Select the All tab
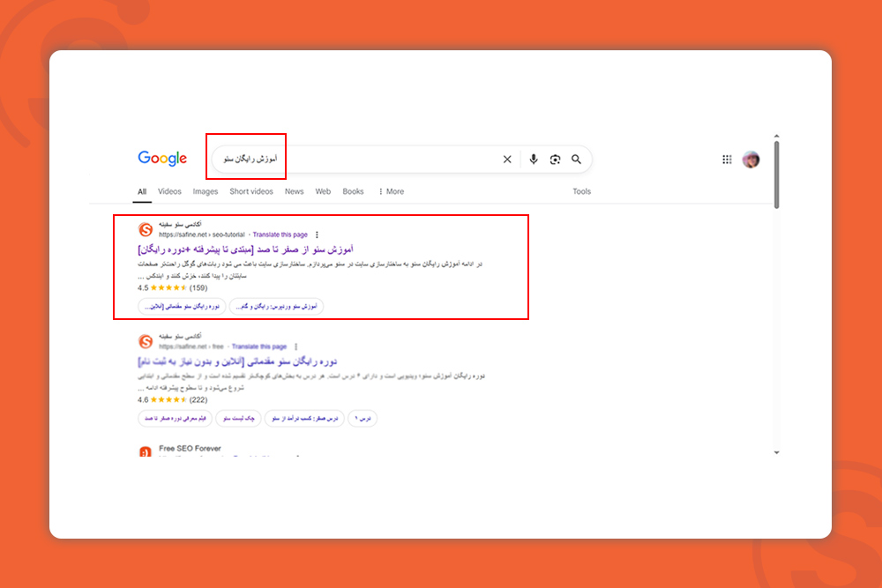This screenshot has width=882, height=588. (142, 191)
